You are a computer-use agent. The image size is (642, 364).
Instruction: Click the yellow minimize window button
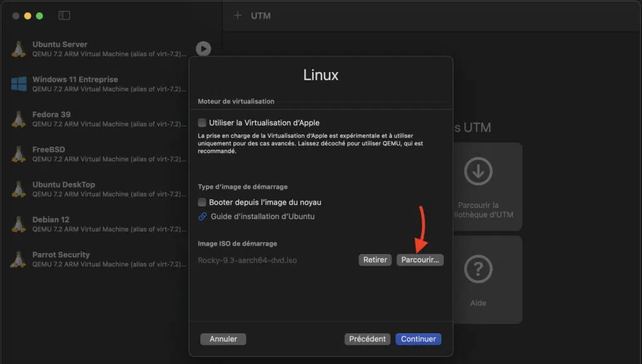pos(28,16)
